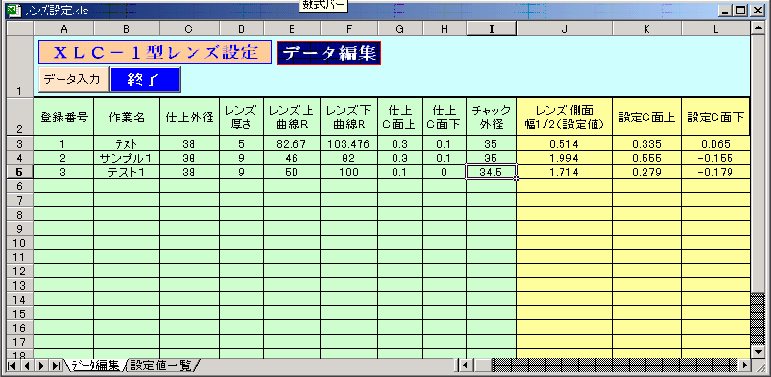Click the チャック外径 header cell
Viewport: 771px width, 377px height.
point(491,116)
